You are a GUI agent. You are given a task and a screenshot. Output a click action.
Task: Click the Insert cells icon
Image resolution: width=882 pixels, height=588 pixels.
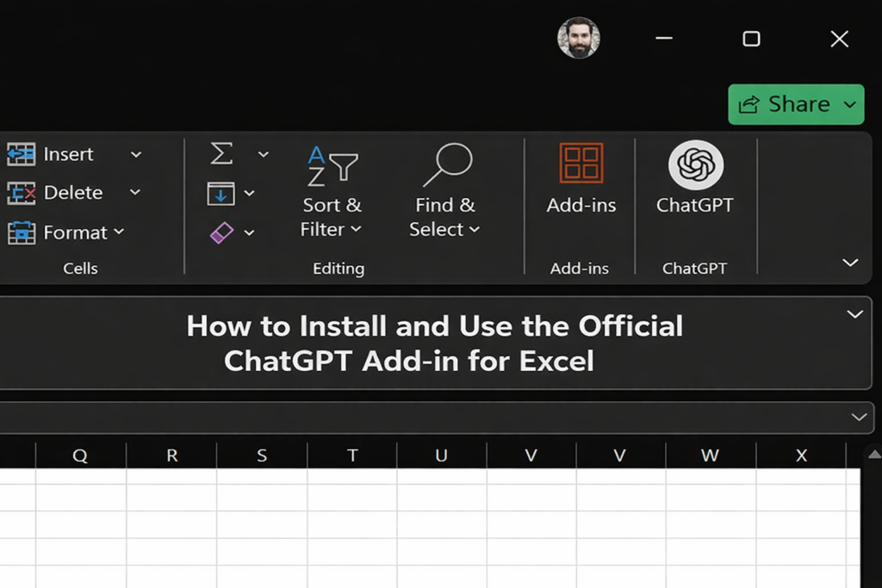[x=21, y=154]
